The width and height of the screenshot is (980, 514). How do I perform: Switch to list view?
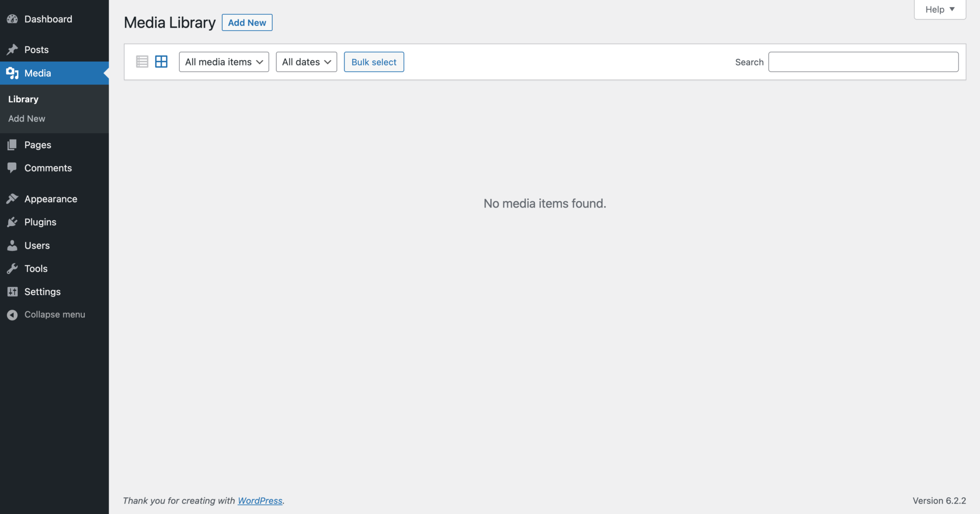pyautogui.click(x=142, y=62)
